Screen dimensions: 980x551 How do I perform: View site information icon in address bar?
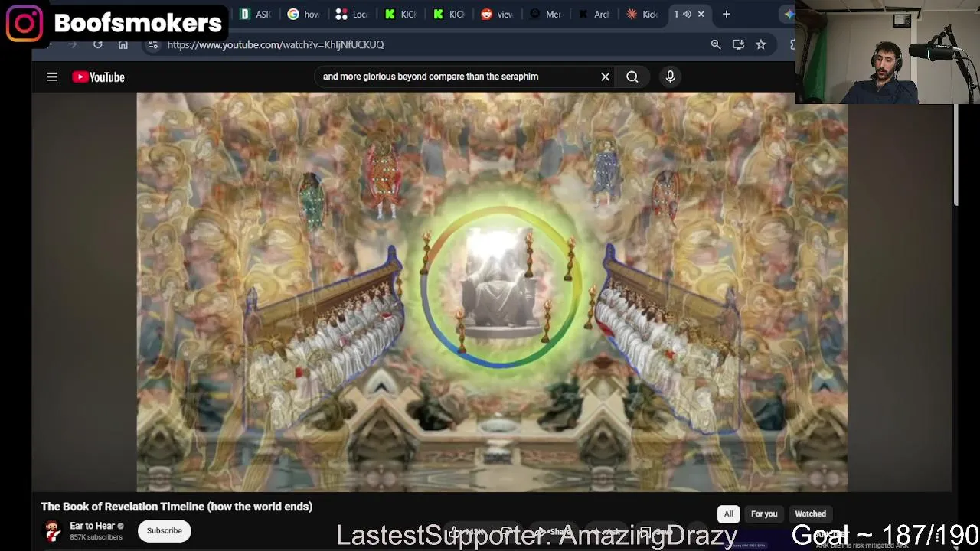click(153, 44)
